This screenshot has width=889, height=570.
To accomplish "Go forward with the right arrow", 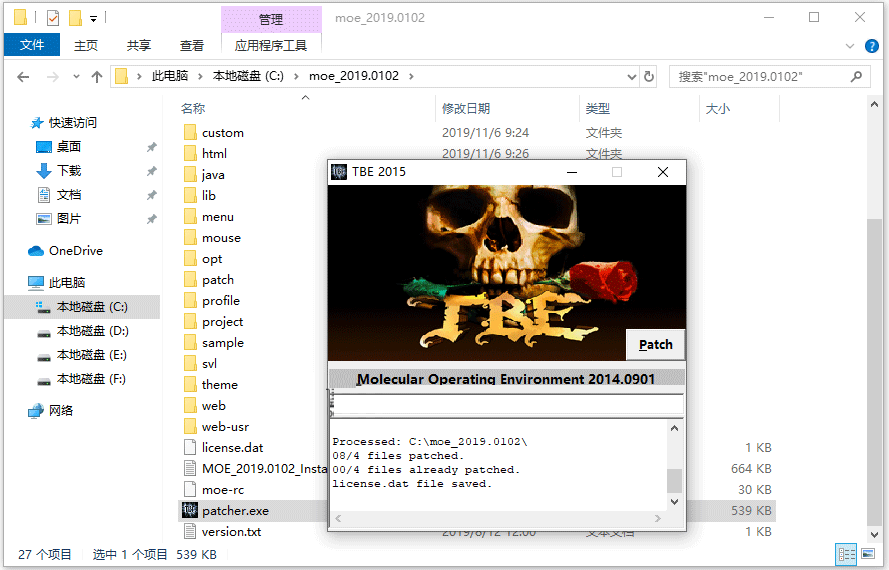I will click(52, 77).
